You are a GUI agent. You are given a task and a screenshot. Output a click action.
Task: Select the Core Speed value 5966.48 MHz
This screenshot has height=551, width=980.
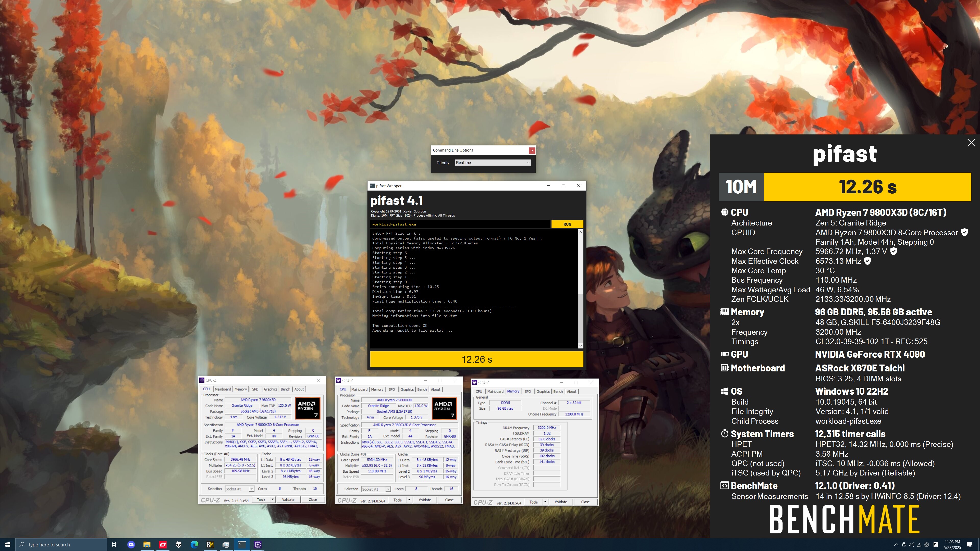(x=240, y=459)
